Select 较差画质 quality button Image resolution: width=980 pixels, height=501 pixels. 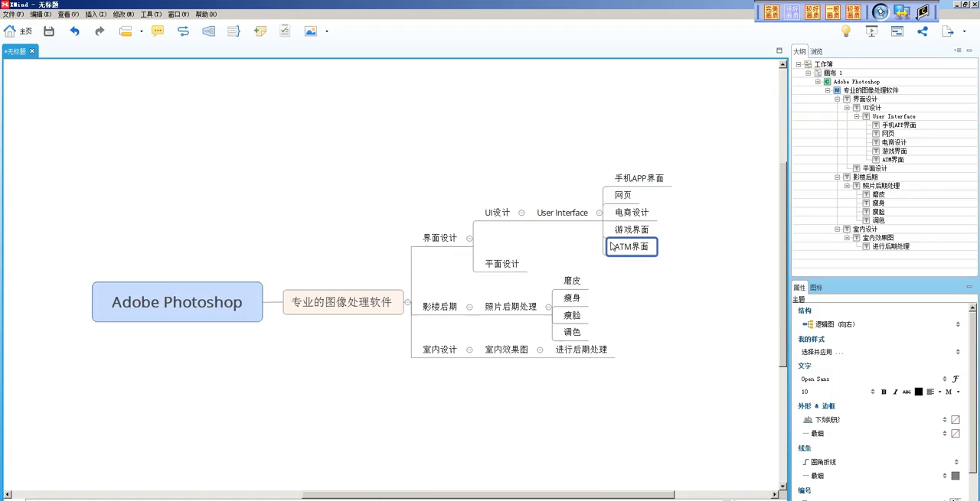point(854,11)
